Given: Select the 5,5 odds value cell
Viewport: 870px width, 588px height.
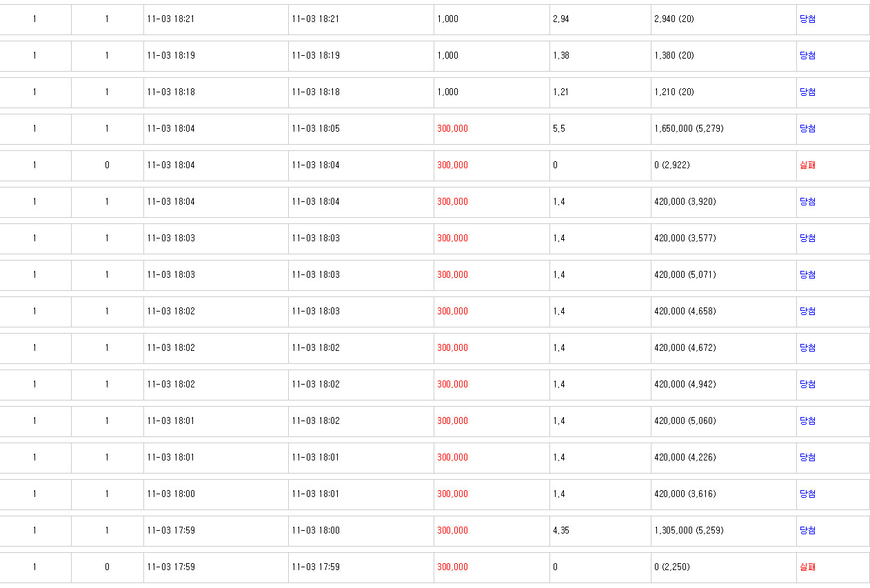Looking at the screenshot, I should tap(600, 129).
